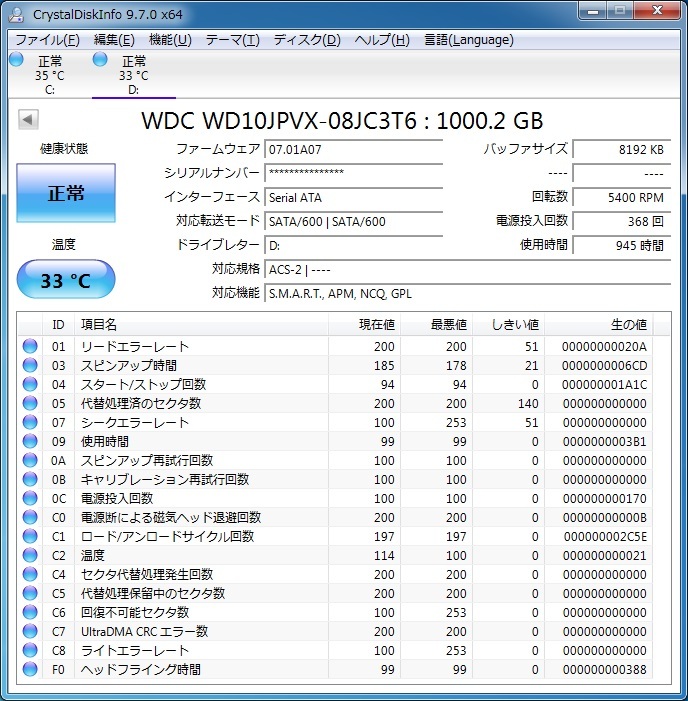The width and height of the screenshot is (688, 701).
Task: Click status circle for ロード/アンロードサイクル回数 row
Action: coord(30,536)
